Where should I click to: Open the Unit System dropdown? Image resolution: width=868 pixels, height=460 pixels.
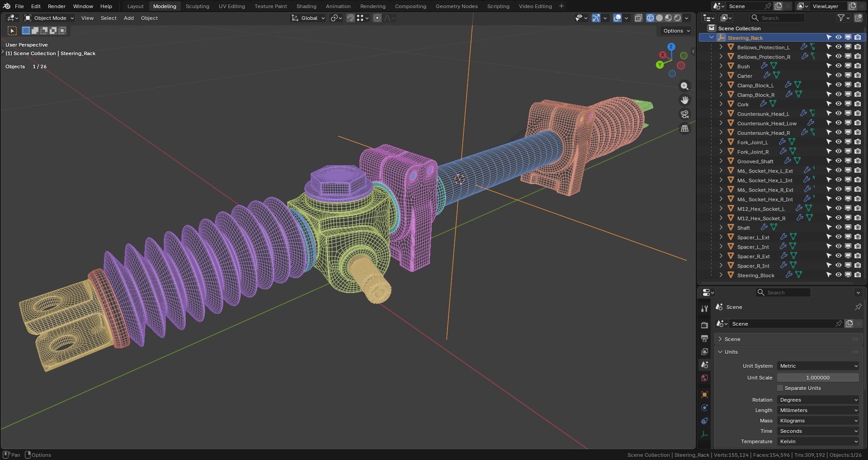[818, 366]
